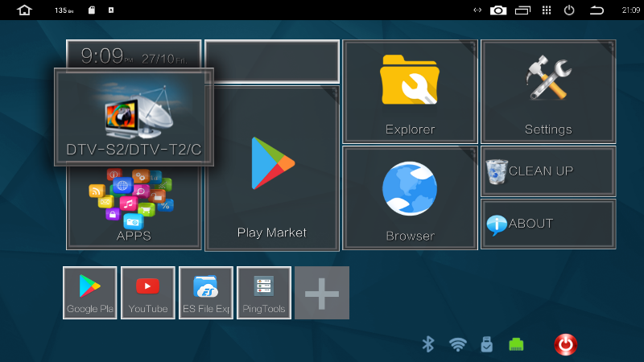The width and height of the screenshot is (644, 362).
Task: Tap the green Ethernet status icon
Action: tap(516, 345)
